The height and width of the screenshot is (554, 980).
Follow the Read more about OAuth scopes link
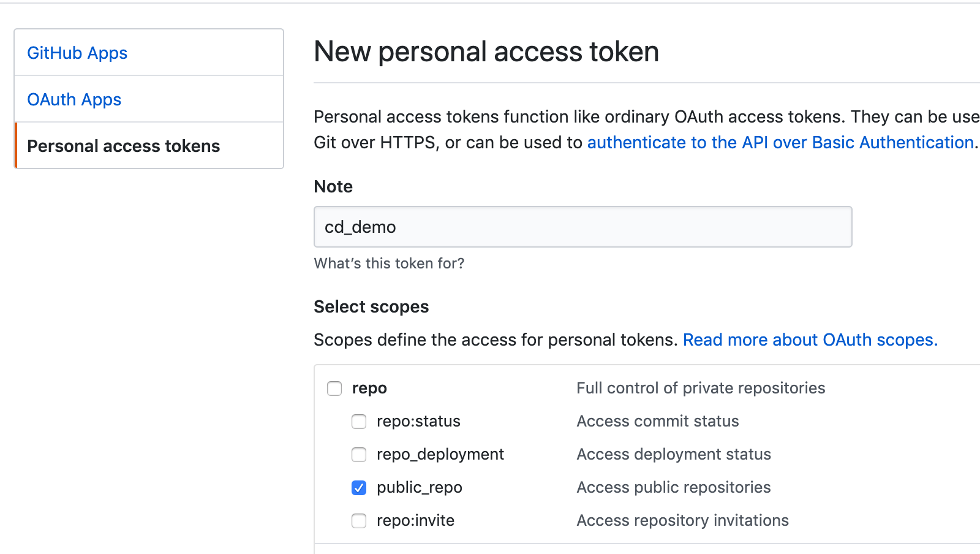point(810,340)
